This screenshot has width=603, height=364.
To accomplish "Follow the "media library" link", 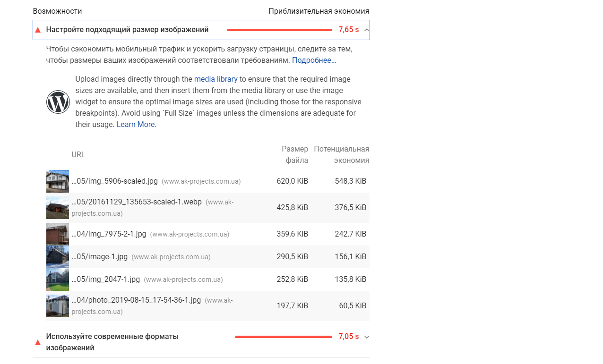I will (215, 79).
